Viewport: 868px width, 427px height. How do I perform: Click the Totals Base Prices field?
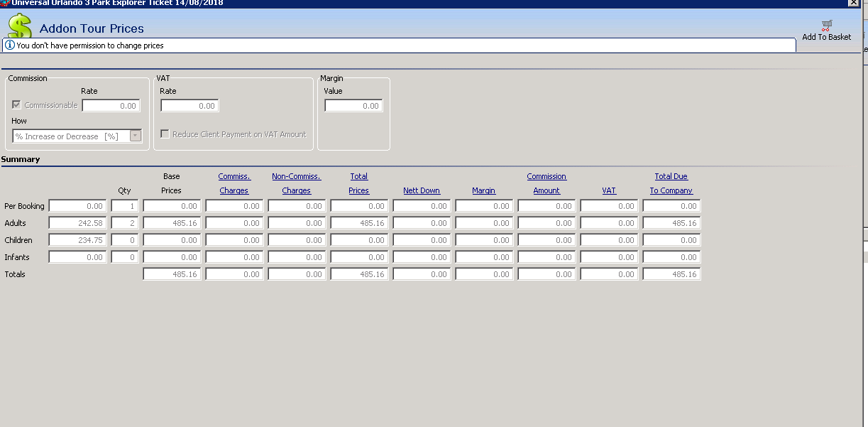coord(172,274)
